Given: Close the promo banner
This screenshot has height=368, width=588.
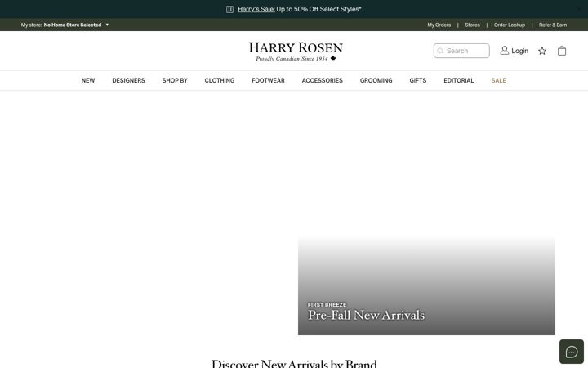Looking at the screenshot, I should [579, 9].
